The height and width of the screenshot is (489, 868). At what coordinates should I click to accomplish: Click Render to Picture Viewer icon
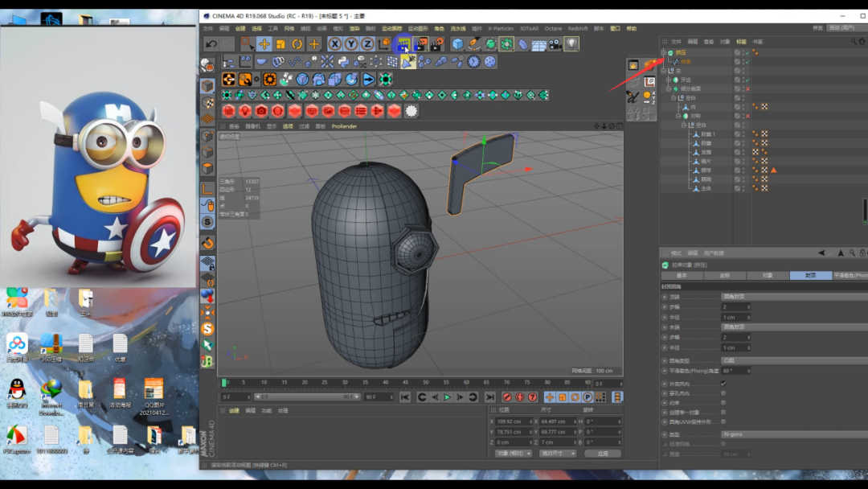pyautogui.click(x=420, y=43)
